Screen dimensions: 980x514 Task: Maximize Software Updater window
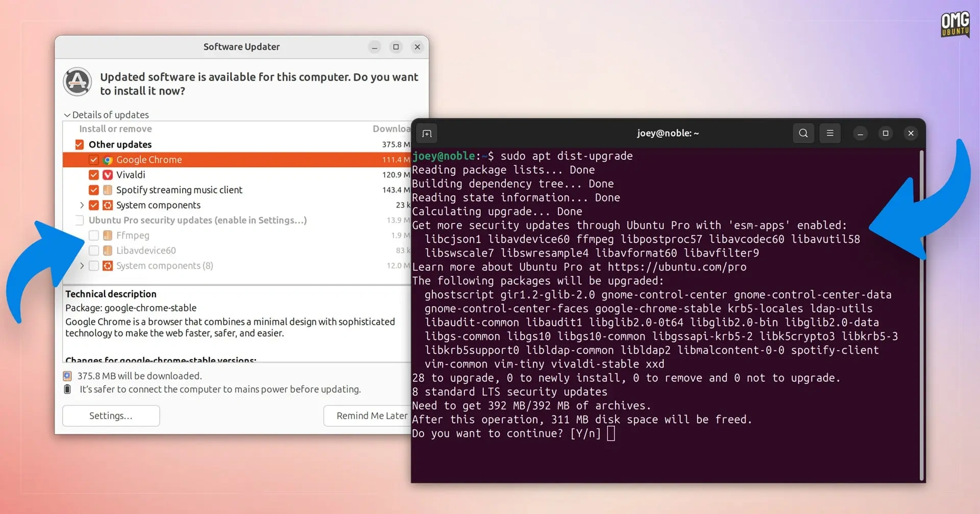(x=396, y=47)
